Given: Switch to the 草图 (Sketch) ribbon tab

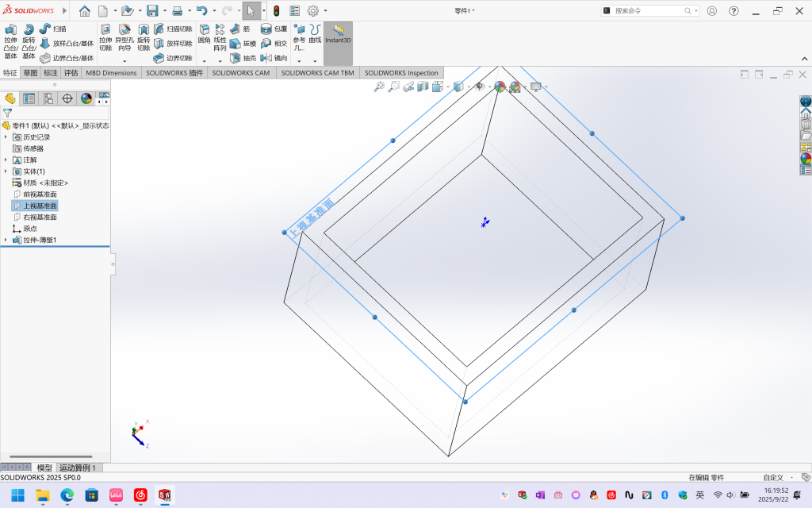Looking at the screenshot, I should pos(30,73).
